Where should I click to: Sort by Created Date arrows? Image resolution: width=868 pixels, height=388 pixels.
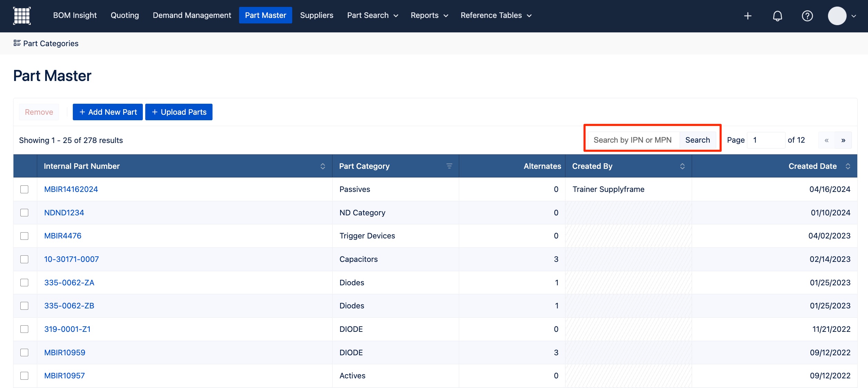click(848, 166)
